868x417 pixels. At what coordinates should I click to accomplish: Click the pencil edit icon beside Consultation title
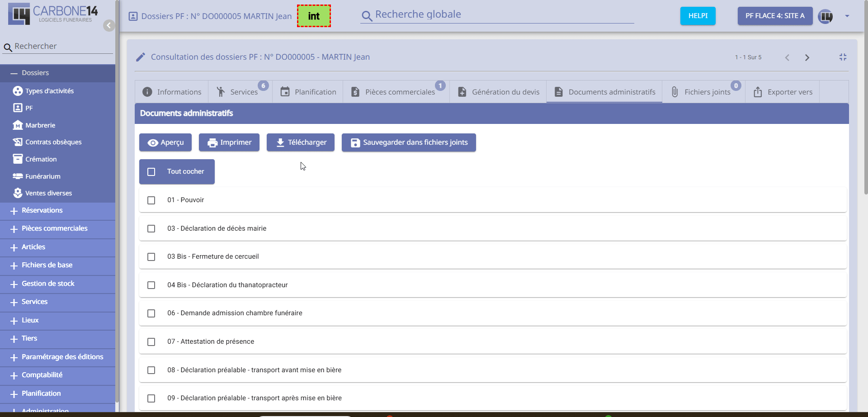(141, 57)
